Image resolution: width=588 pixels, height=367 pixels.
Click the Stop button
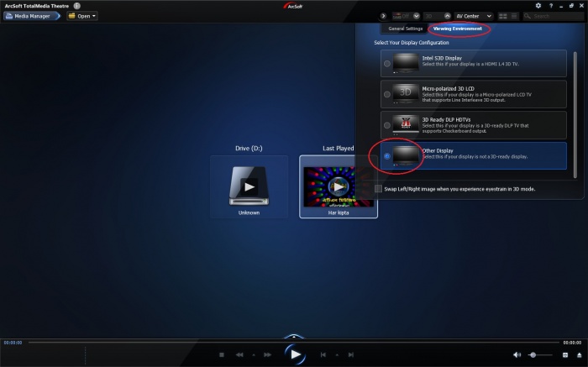click(222, 354)
